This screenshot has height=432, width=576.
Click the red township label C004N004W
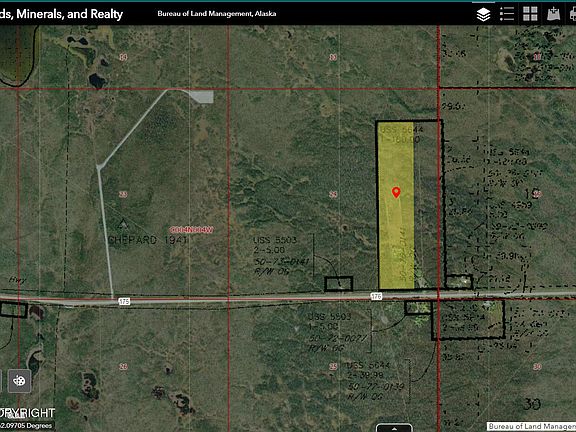[191, 230]
